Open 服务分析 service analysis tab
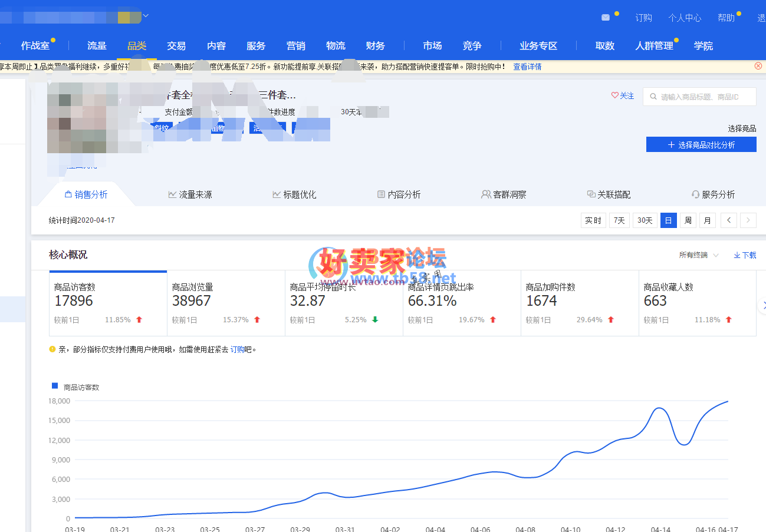The width and height of the screenshot is (766, 532). point(713,194)
